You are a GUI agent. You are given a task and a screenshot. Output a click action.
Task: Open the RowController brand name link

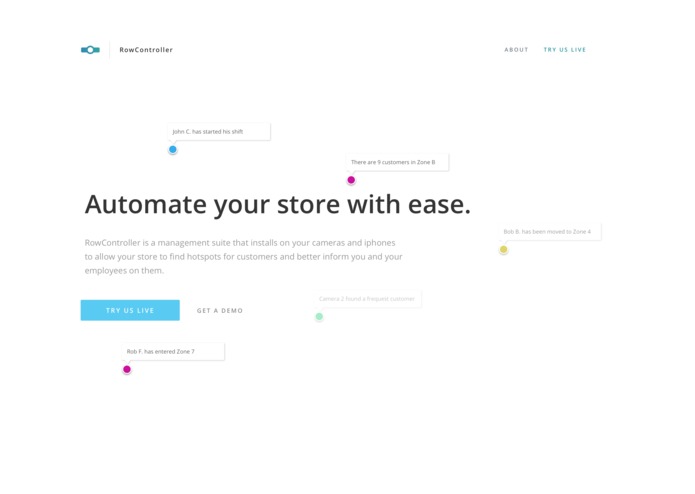[146, 50]
